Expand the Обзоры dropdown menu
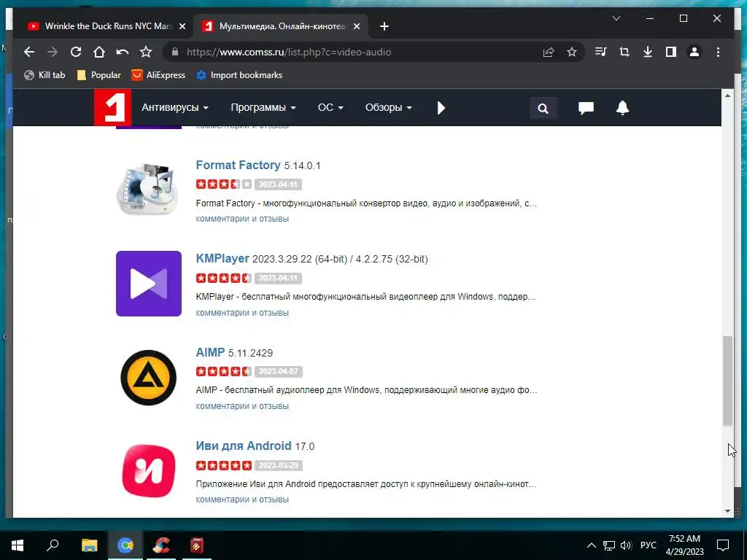The image size is (747, 560). pyautogui.click(x=388, y=108)
